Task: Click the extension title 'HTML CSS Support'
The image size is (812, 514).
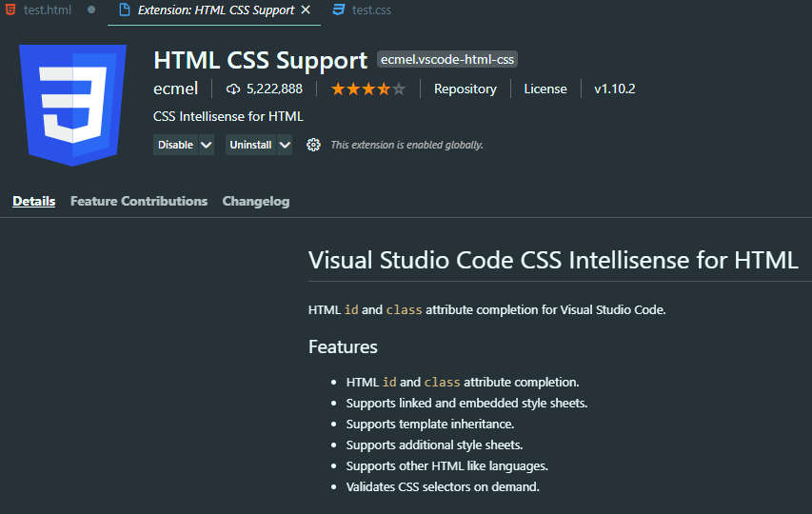Action: (261, 61)
